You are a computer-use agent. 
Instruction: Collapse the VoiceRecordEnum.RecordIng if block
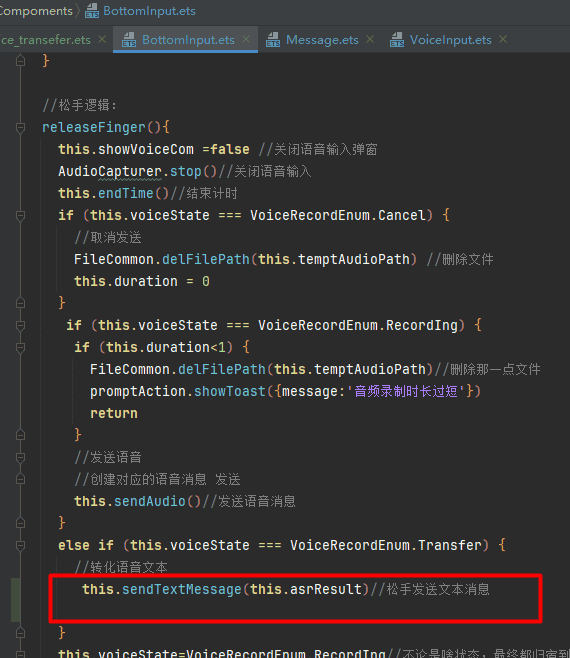[20, 325]
